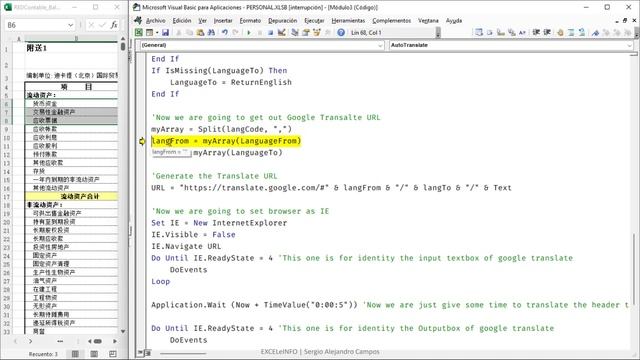Toggle bookmark with the blue flag icon

[596, 33]
